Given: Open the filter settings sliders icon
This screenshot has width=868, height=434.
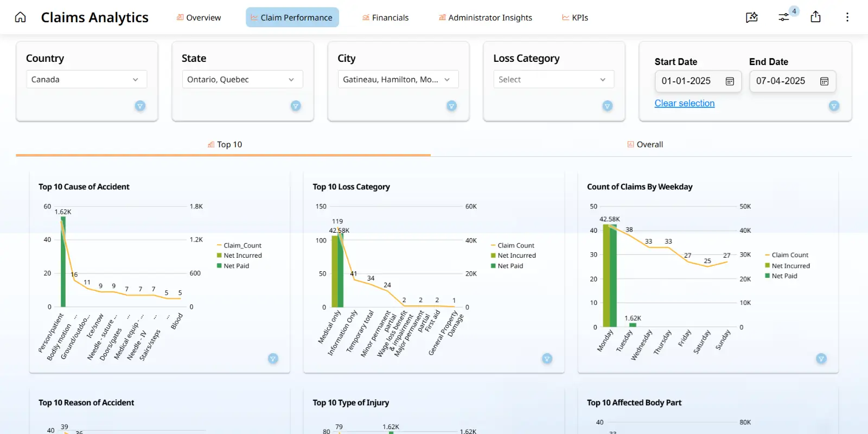Looking at the screenshot, I should (x=784, y=17).
